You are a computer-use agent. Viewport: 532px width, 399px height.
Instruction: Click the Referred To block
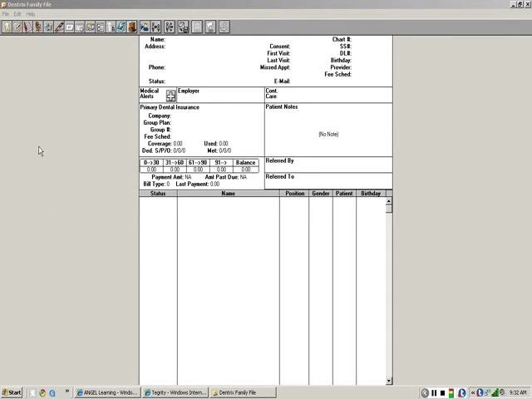[x=328, y=181]
